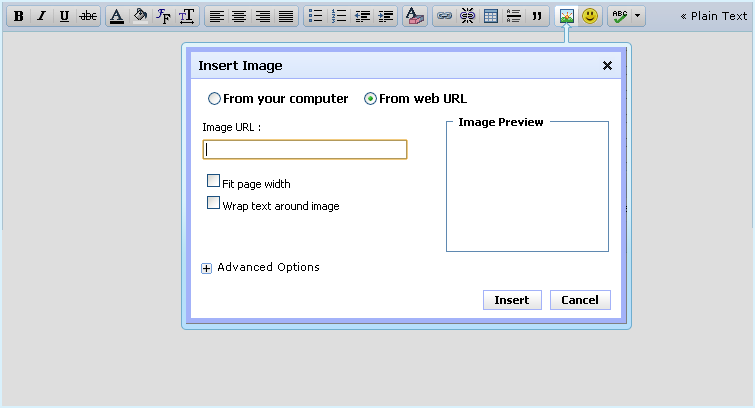755x408 pixels.
Task: Enable Wrap text around image
Action: 213,203
